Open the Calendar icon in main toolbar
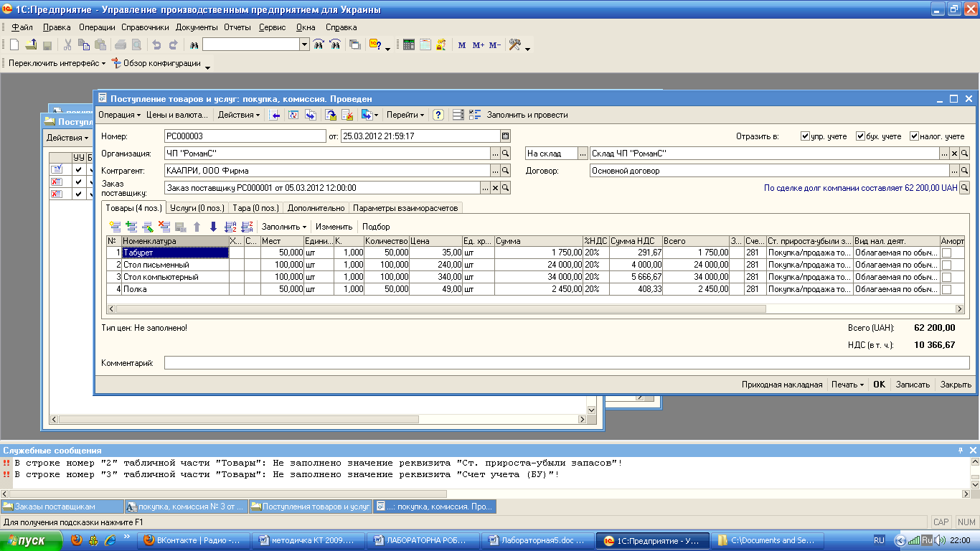Screen dimensions: 980x551 [425, 44]
